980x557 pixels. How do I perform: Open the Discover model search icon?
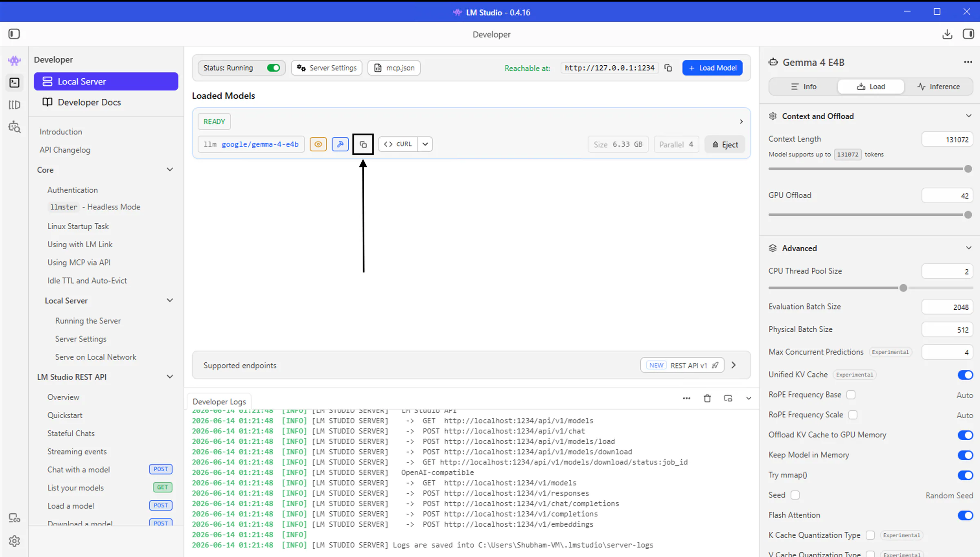point(14,127)
